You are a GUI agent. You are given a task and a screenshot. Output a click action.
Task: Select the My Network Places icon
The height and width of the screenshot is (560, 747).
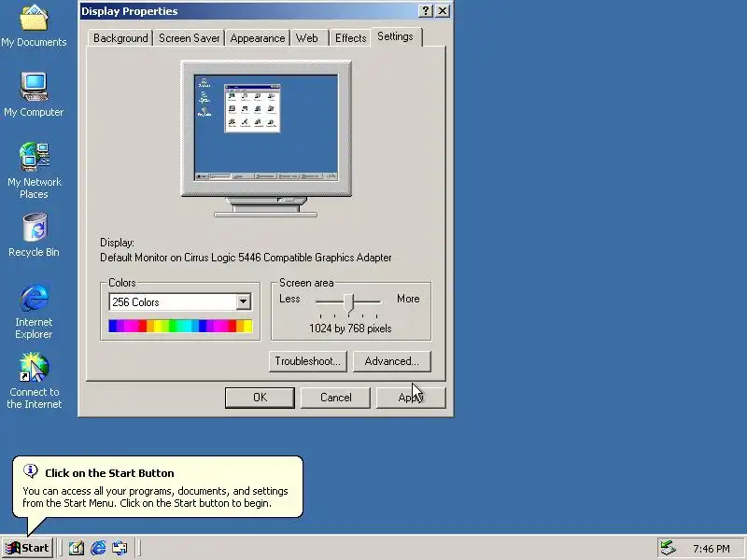[x=34, y=171]
